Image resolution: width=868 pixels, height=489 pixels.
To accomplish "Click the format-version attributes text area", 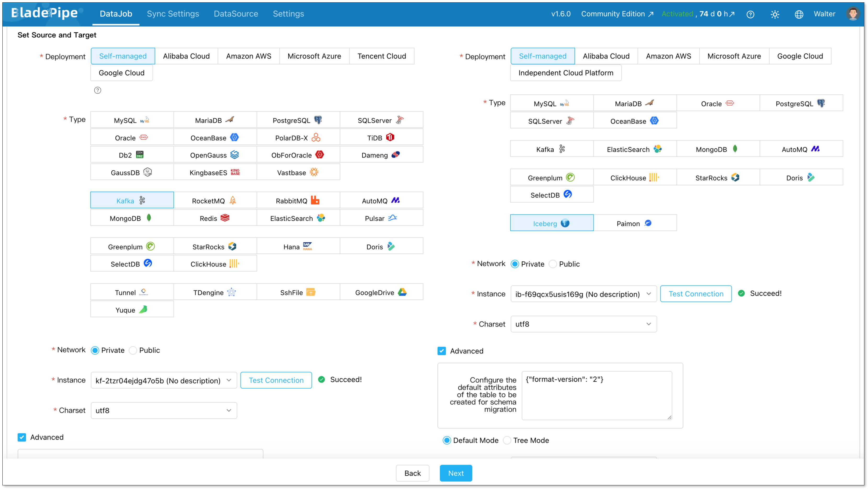I will pyautogui.click(x=597, y=395).
